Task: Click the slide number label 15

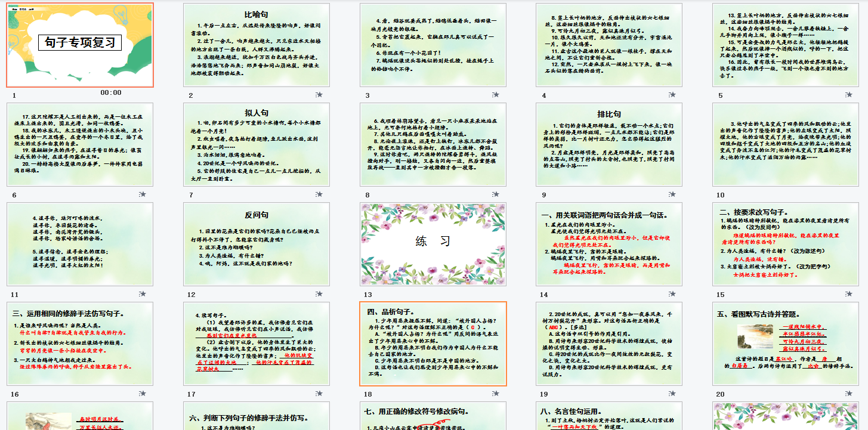Action: pyautogui.click(x=721, y=295)
